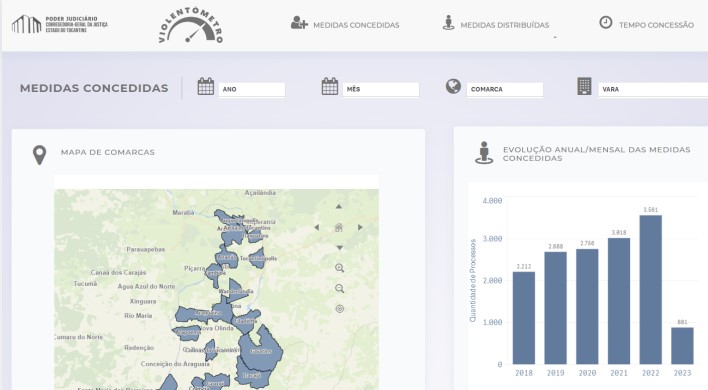Open the VARA filter dropdown

[653, 89]
